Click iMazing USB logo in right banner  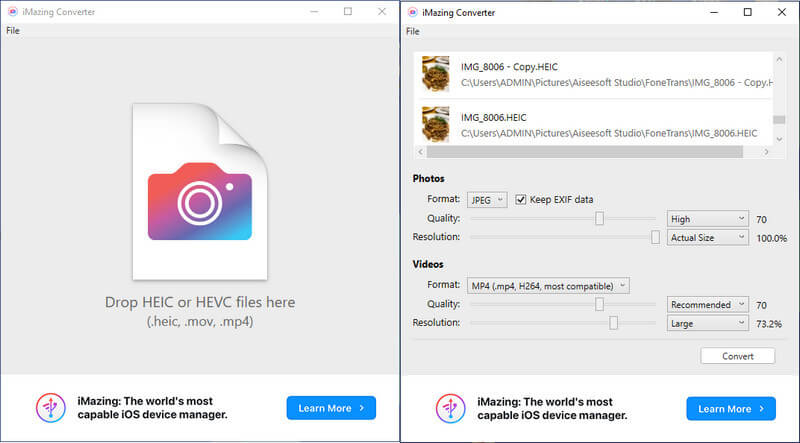pyautogui.click(x=451, y=409)
